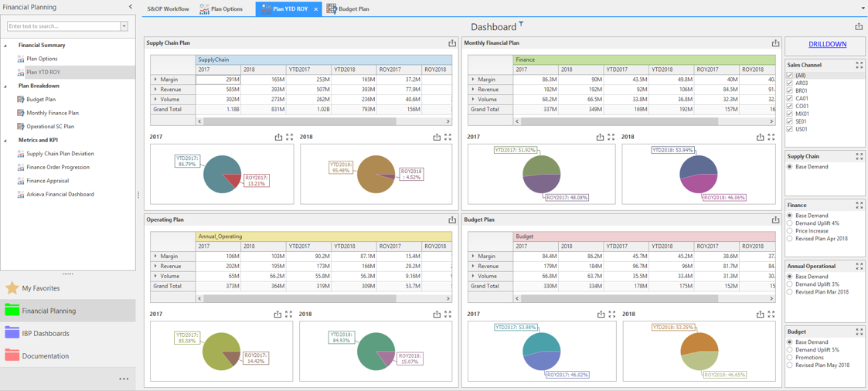Open My Favorites star icon
Viewport: 868px width, 391px height.
[x=12, y=288]
